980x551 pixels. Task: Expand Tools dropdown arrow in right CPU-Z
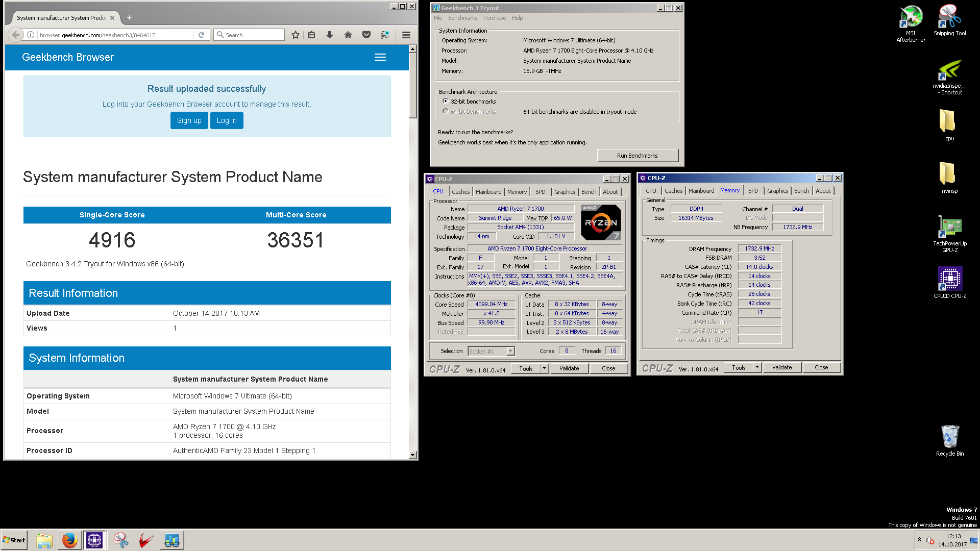click(x=757, y=367)
